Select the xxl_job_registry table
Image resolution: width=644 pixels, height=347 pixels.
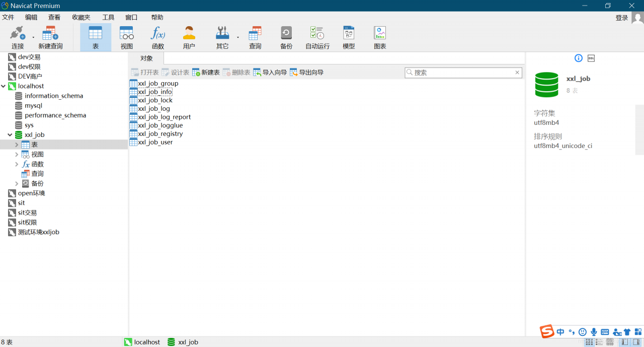click(156, 134)
